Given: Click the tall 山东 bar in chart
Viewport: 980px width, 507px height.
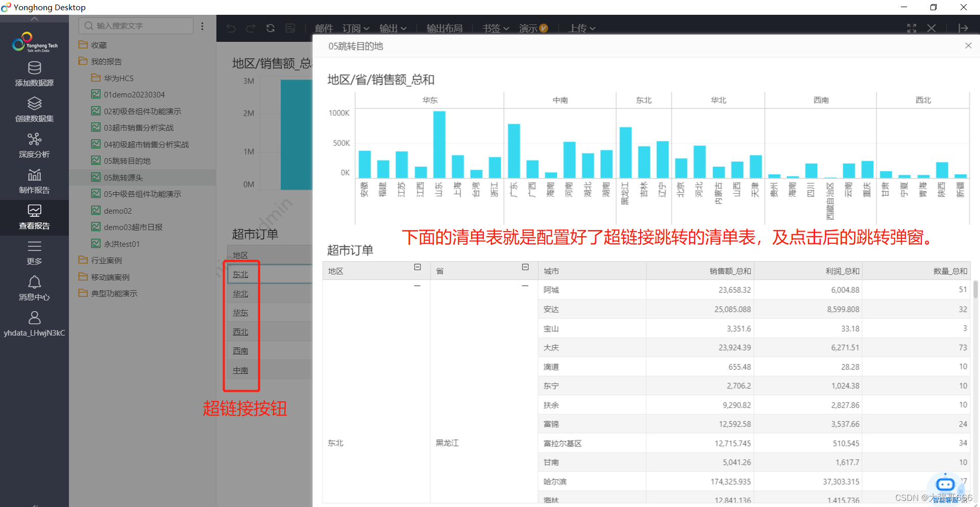Looking at the screenshot, I should coord(439,144).
